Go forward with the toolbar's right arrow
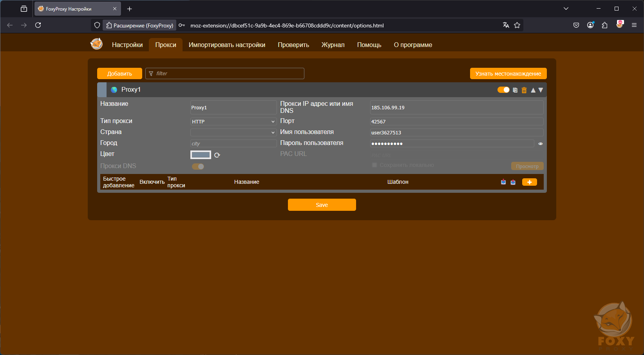644x355 pixels. (x=24, y=25)
